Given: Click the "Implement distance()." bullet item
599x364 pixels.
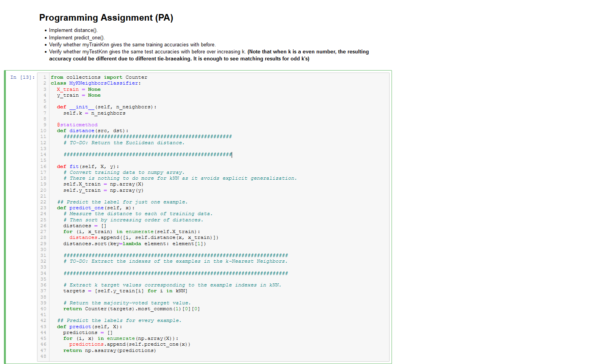Looking at the screenshot, I should 73,30.
